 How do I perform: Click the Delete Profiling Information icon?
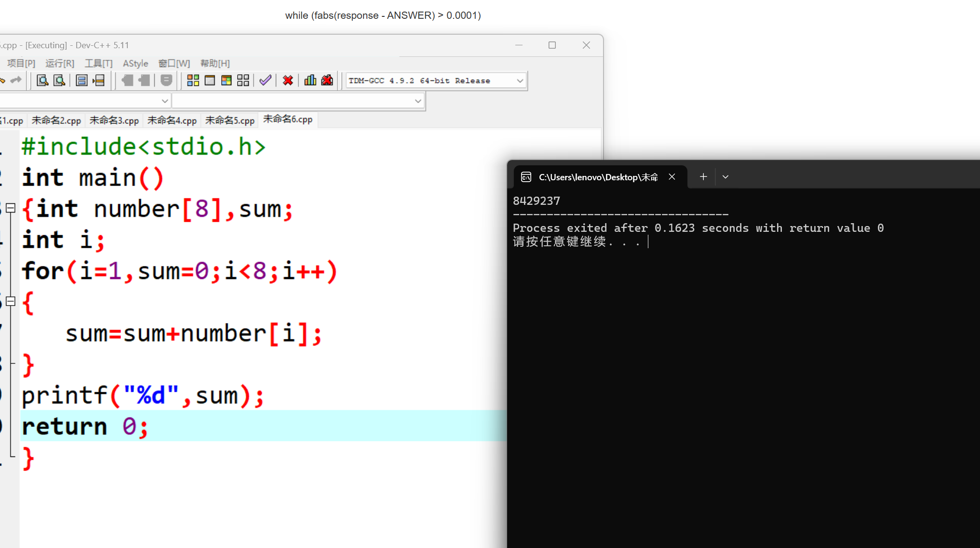[x=327, y=80]
